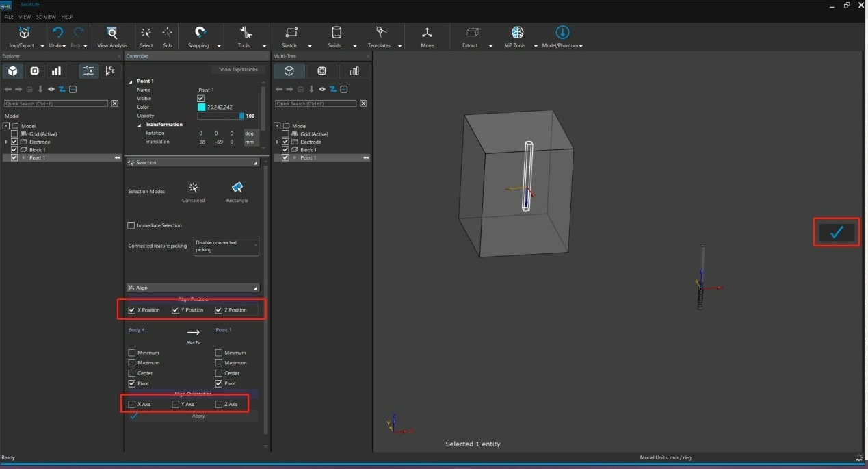Image resolution: width=868 pixels, height=469 pixels.
Task: Select the Rectangle selection mode
Action: [237, 188]
